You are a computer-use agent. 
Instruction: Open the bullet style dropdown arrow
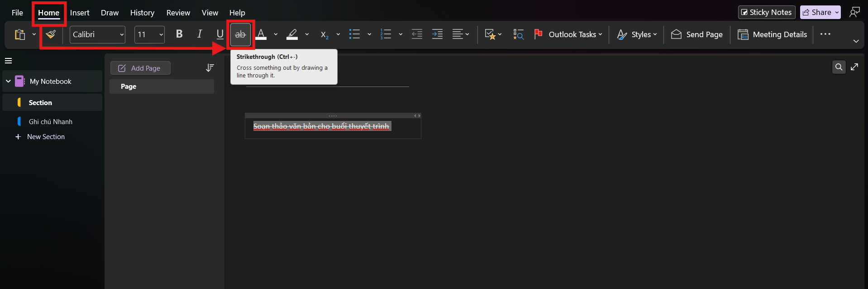[x=369, y=34]
